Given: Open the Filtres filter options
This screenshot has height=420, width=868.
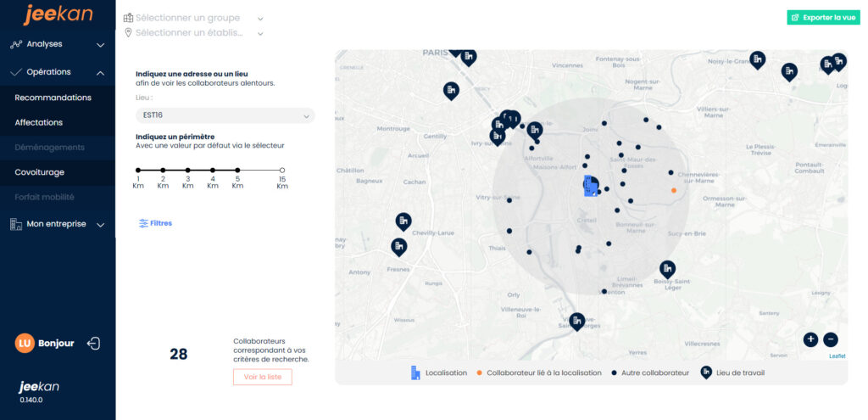Looking at the screenshot, I should (x=156, y=223).
